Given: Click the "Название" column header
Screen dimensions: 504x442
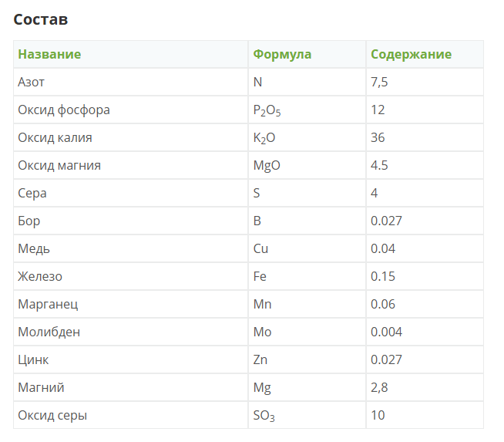Looking at the screenshot, I should (x=49, y=54).
